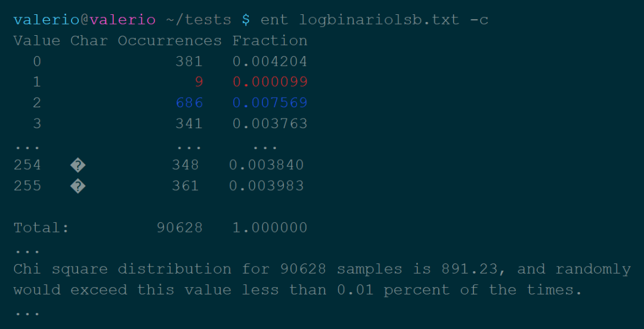Screen dimensions: 644x329
Task: Select the red fraction 0.000099
Action: (270, 82)
